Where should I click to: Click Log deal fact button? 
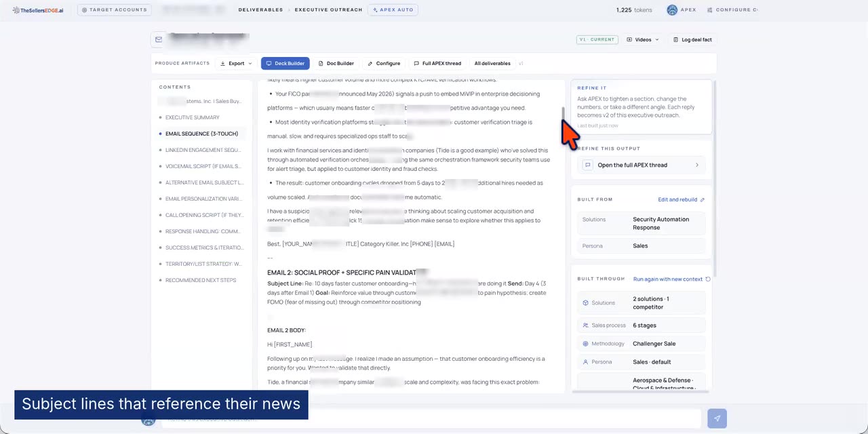click(692, 39)
